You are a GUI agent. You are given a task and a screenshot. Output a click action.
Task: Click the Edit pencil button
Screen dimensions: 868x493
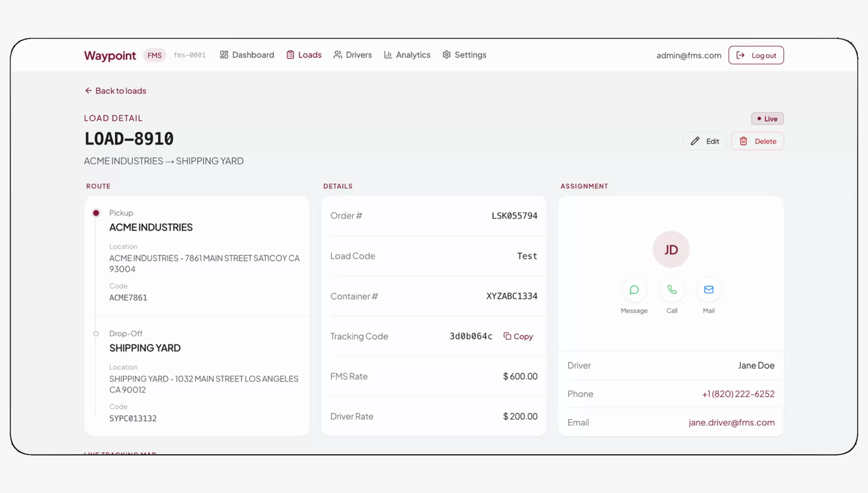704,141
